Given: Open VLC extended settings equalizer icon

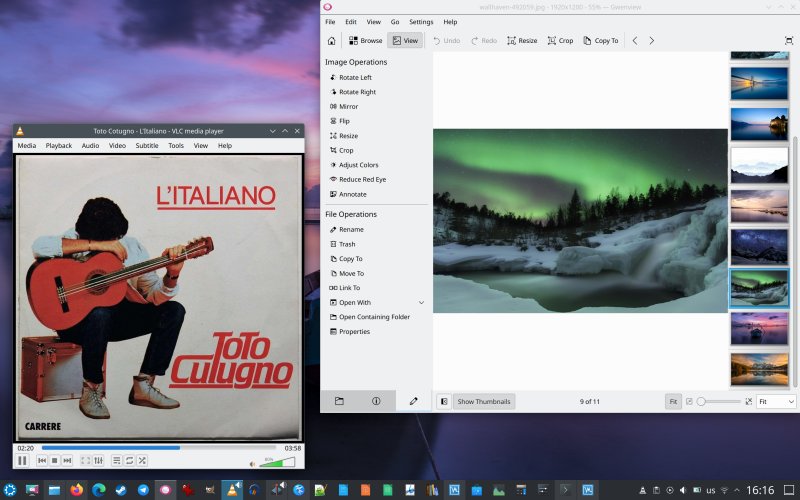Looking at the screenshot, I should 98,461.
